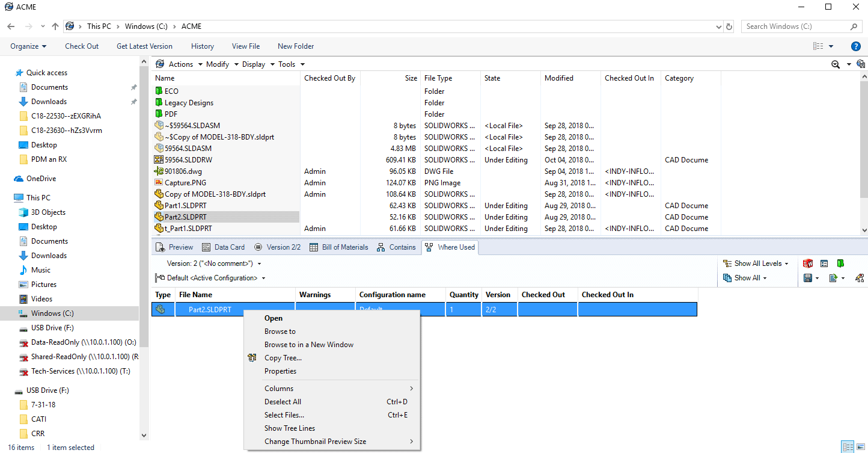Open the dropdown arrow beside the search magnifier
The width and height of the screenshot is (868, 453).
pos(849,64)
